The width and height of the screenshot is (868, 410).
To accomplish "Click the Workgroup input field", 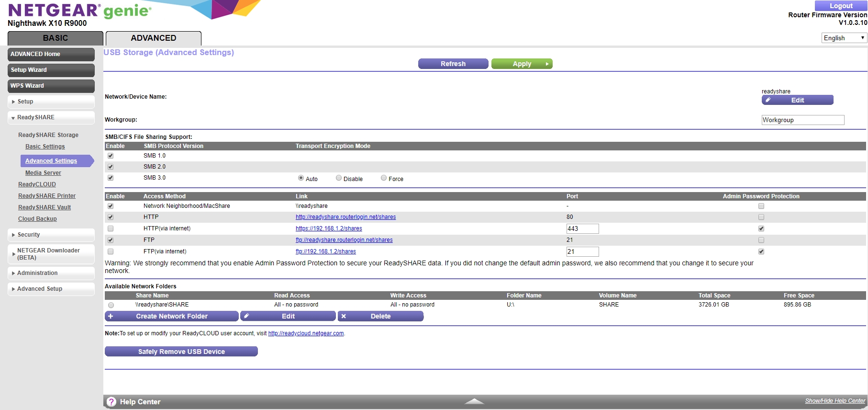I will [x=803, y=120].
